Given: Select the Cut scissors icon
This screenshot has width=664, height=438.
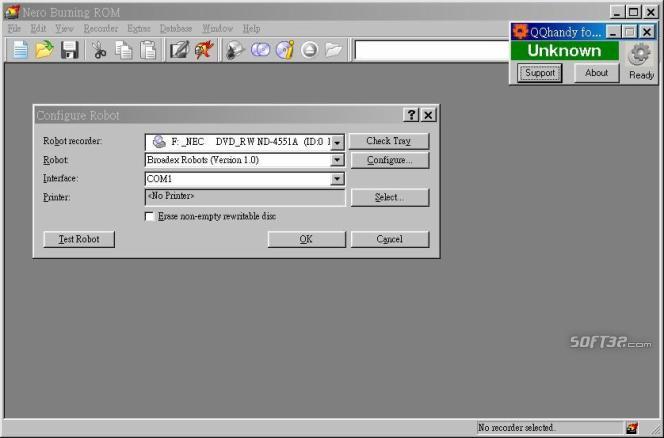Looking at the screenshot, I should point(99,50).
